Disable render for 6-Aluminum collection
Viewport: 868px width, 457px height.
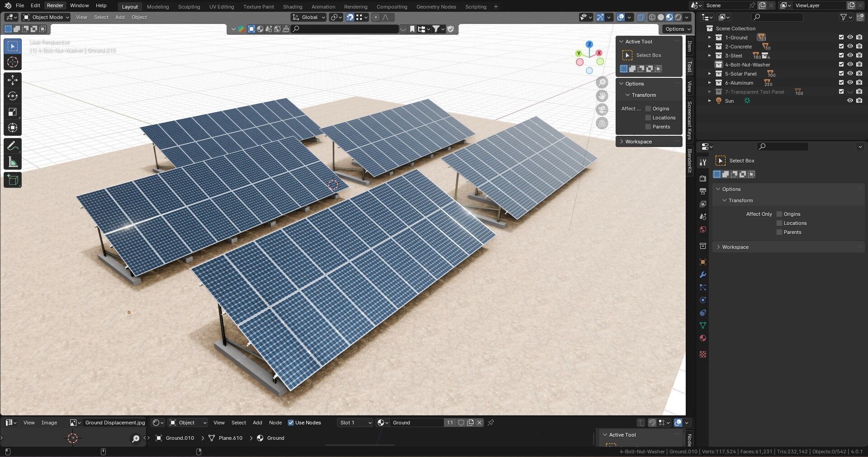(x=859, y=83)
